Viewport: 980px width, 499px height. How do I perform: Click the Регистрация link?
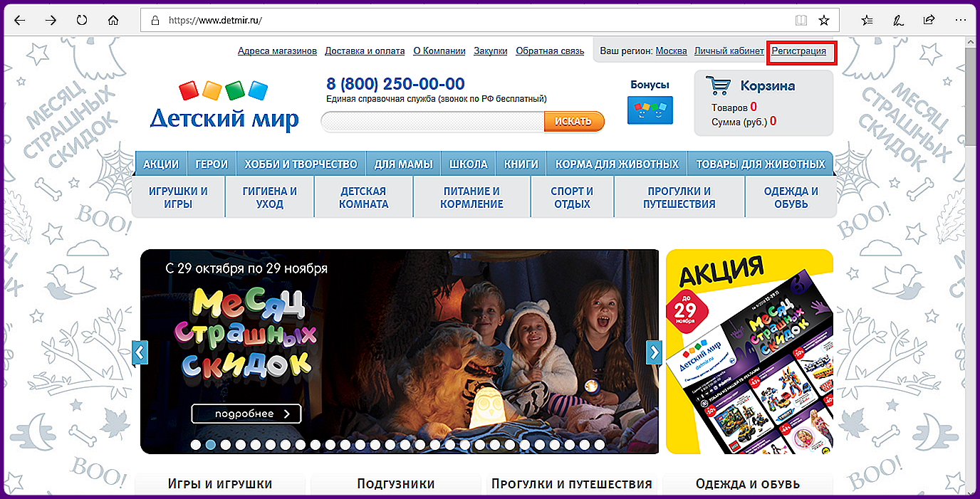[799, 51]
